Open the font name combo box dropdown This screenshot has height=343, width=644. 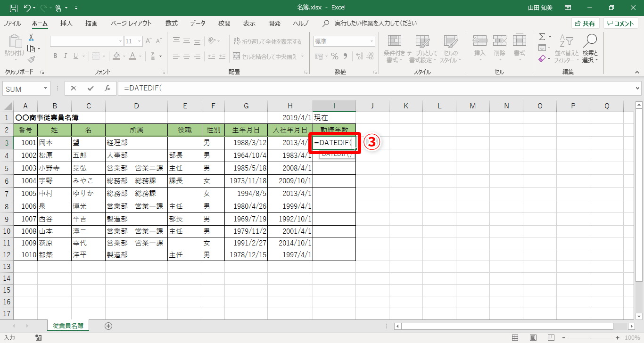(x=121, y=41)
